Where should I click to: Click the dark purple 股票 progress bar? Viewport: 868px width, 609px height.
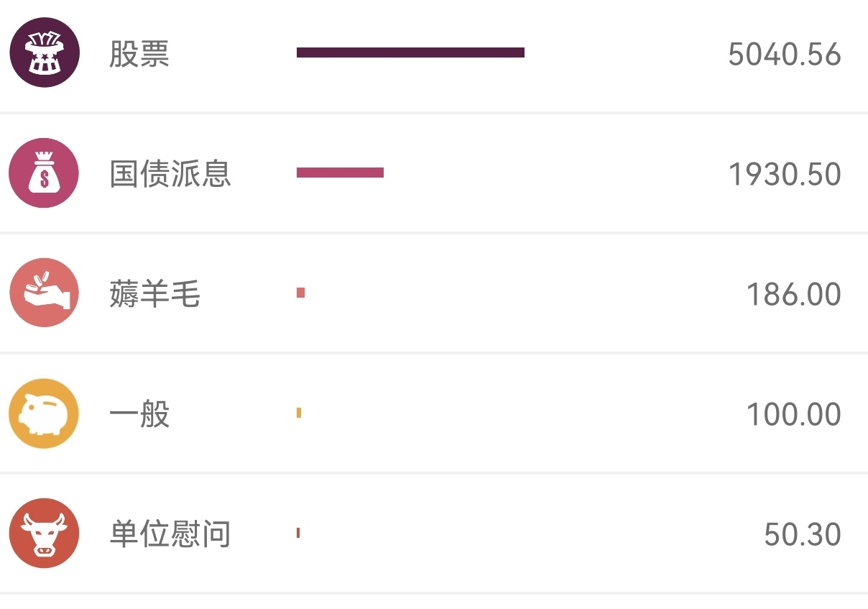(410, 52)
